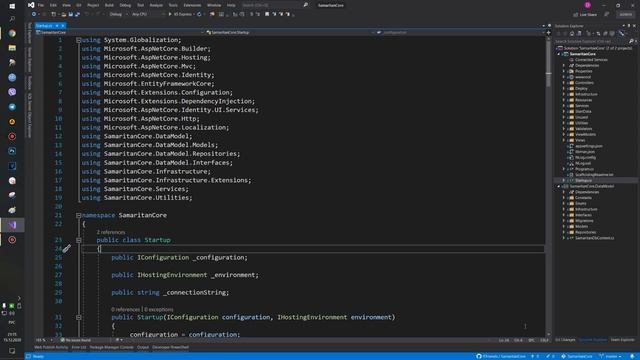640x360 pixels.
Task: Click the Windows Start button
Action: tap(12, 6)
